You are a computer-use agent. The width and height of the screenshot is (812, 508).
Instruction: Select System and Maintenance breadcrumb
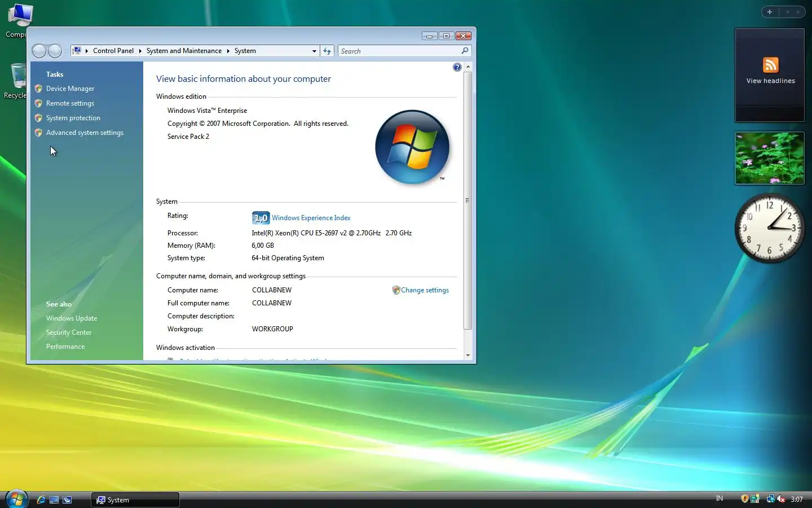tap(184, 51)
